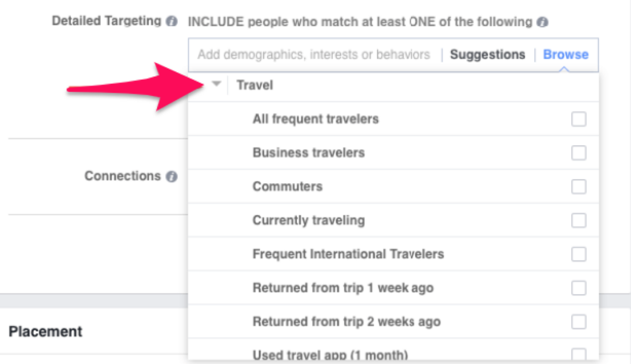Screen dimensions: 631x364
Task: Click info icon beside Connections label
Action: tap(172, 177)
